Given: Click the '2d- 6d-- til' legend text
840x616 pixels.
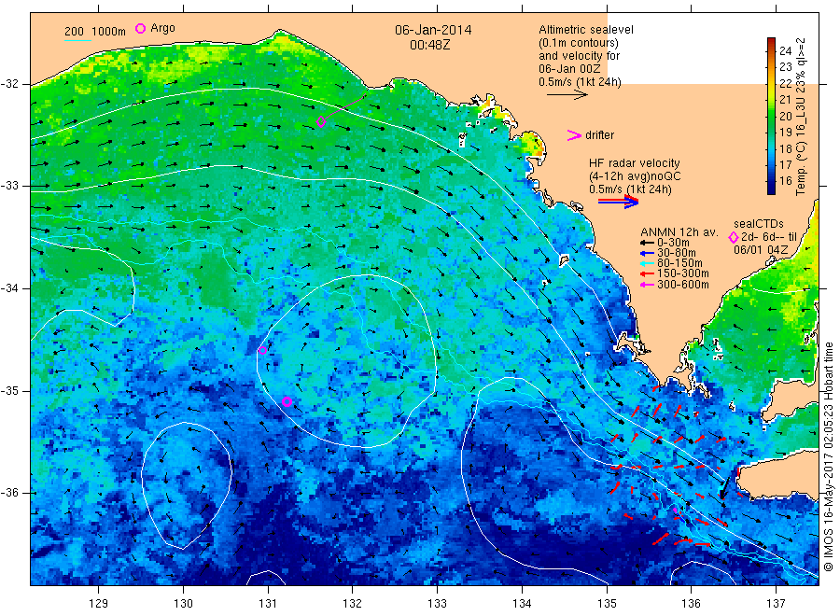Looking at the screenshot, I should tap(769, 237).
